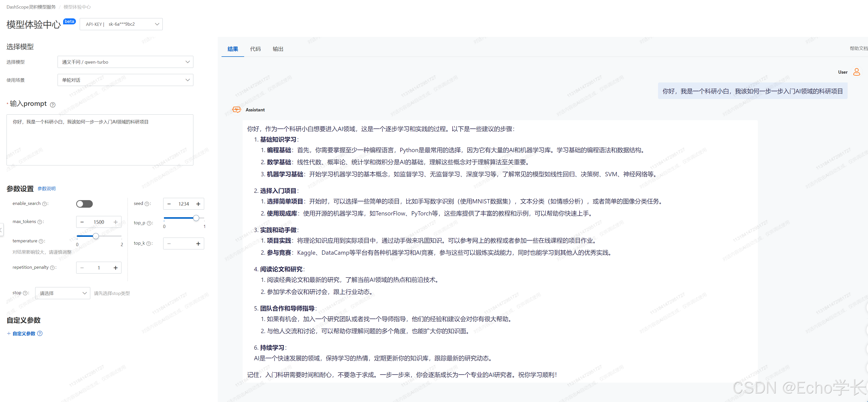Click the 阅读论文和研究 heading

pos(281,269)
